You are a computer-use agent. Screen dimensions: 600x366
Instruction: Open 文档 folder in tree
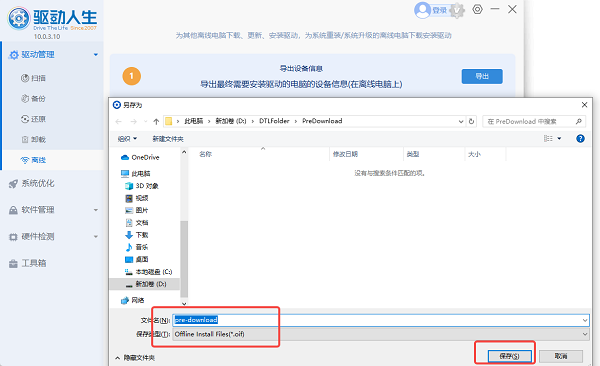click(x=137, y=223)
